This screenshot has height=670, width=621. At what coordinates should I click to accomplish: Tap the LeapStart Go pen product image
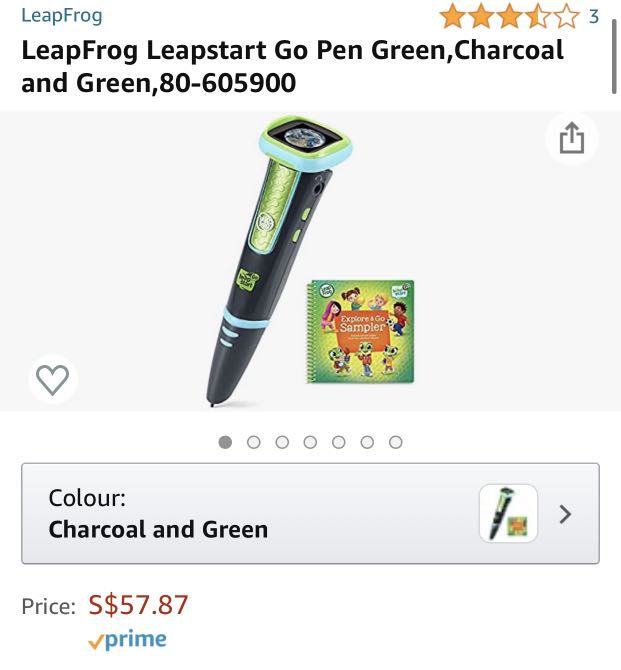click(x=278, y=261)
